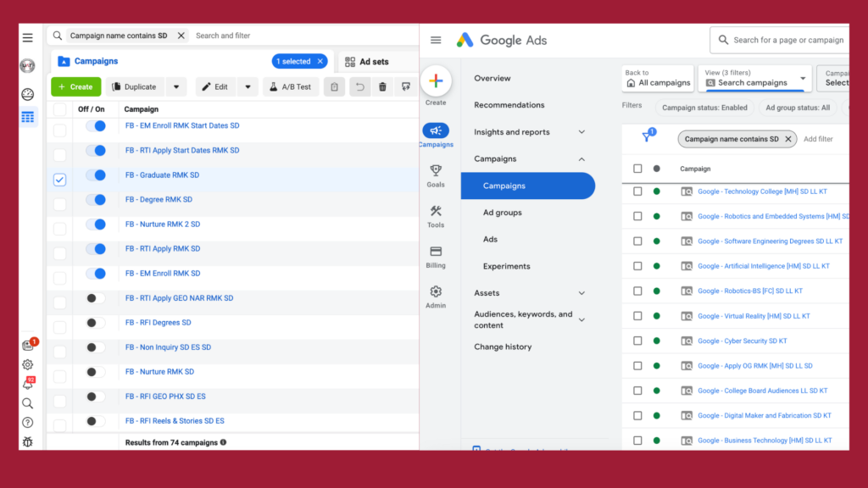The image size is (868, 488).
Task: Click the clipboard paste icon in toolbar
Action: (334, 87)
